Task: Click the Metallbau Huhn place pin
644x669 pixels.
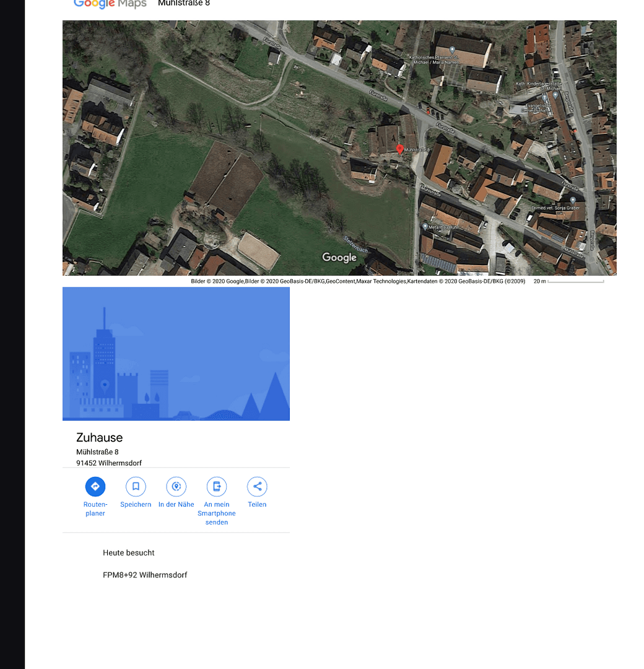Action: coord(426,224)
